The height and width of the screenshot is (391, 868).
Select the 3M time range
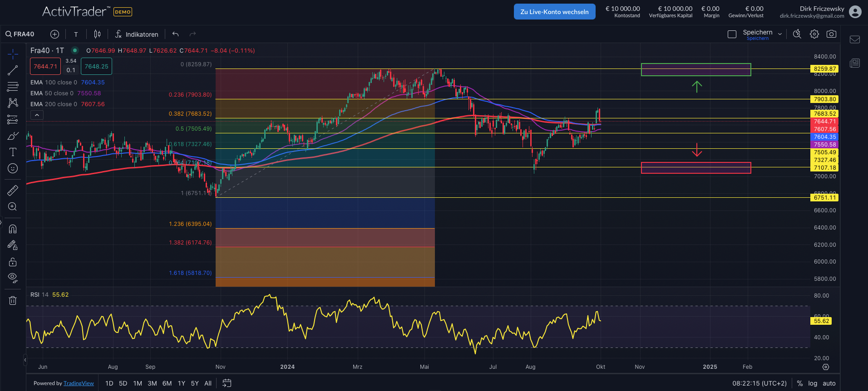pos(152,383)
